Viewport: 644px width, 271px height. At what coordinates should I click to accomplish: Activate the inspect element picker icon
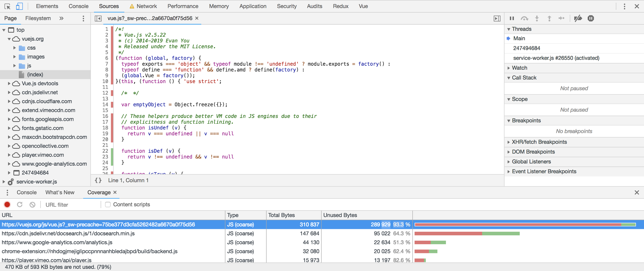pyautogui.click(x=8, y=6)
